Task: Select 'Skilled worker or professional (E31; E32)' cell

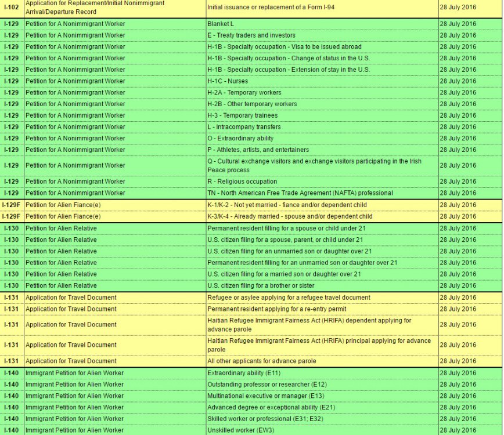Action: pyautogui.click(x=322, y=419)
